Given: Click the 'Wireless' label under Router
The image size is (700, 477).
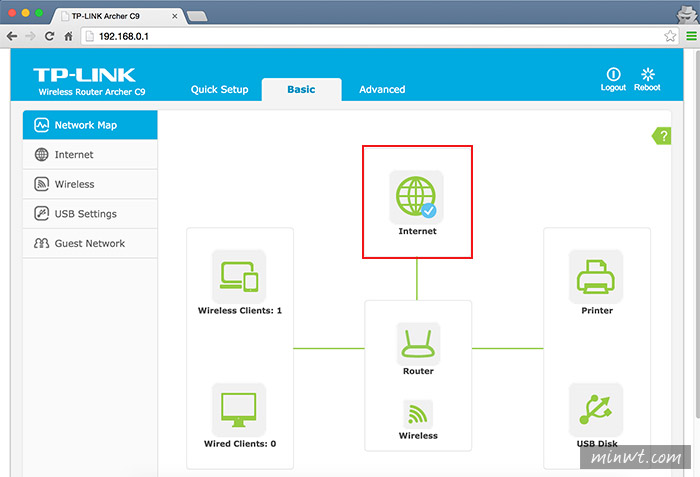Looking at the screenshot, I should [x=418, y=435].
